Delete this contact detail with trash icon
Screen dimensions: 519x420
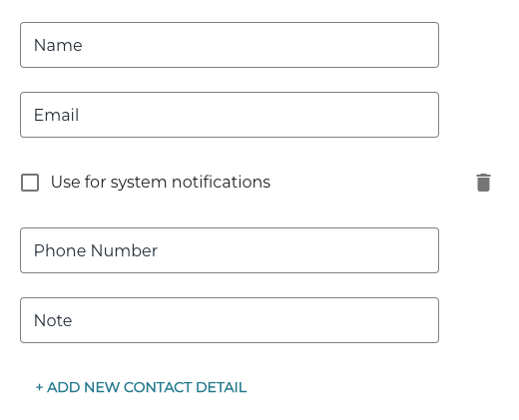(x=483, y=183)
